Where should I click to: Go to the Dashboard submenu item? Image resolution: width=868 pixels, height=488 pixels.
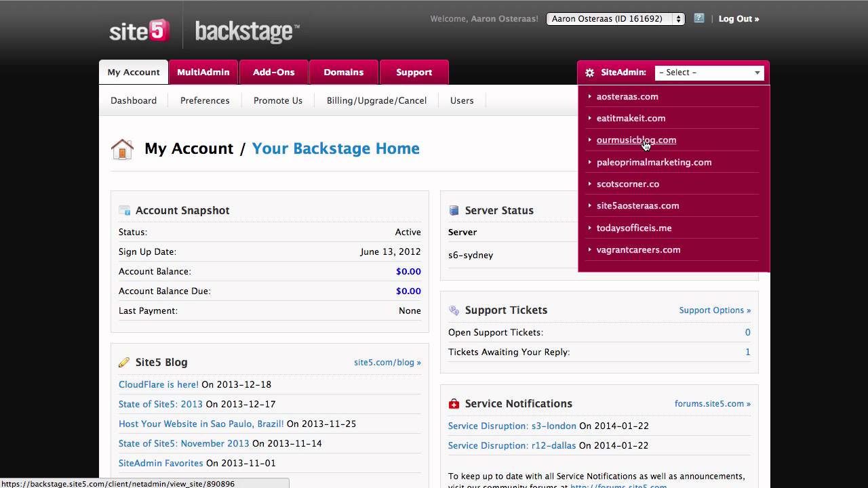click(134, 100)
